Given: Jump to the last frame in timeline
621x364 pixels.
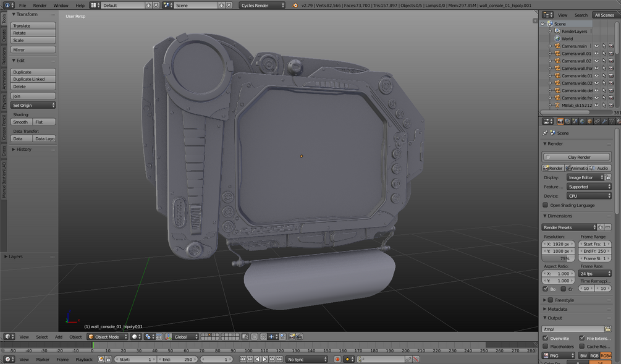Looking at the screenshot, I should click(x=279, y=359).
